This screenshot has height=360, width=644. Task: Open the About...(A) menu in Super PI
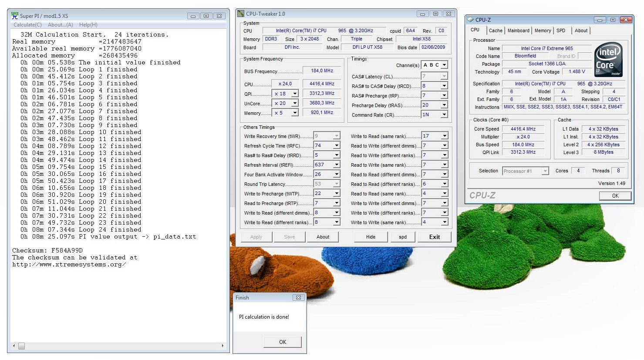pos(61,25)
